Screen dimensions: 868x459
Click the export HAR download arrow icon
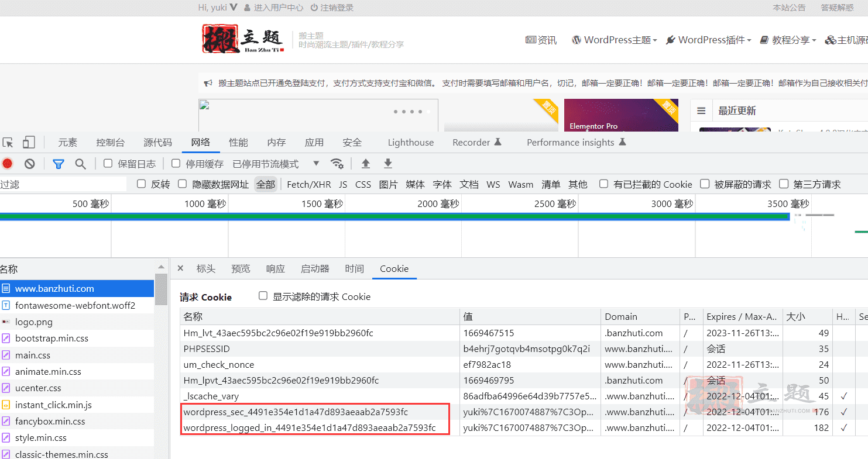[388, 164]
